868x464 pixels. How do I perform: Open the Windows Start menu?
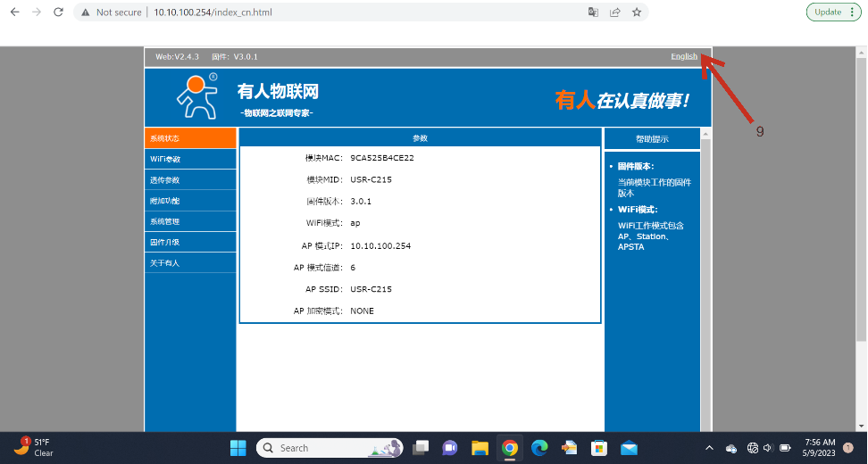[238, 448]
